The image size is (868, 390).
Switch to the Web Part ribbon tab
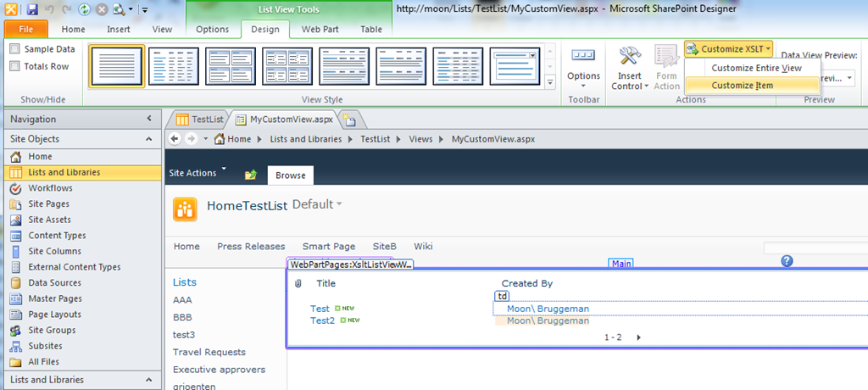point(321,29)
